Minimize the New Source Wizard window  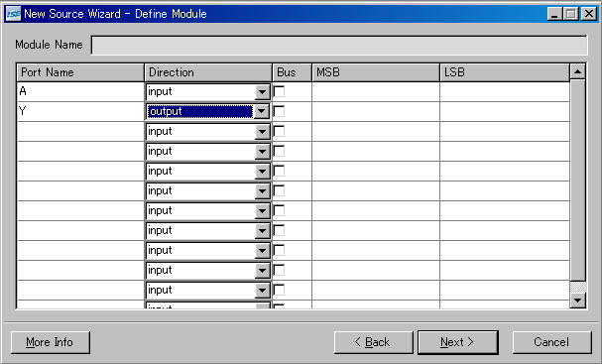tap(554, 14)
